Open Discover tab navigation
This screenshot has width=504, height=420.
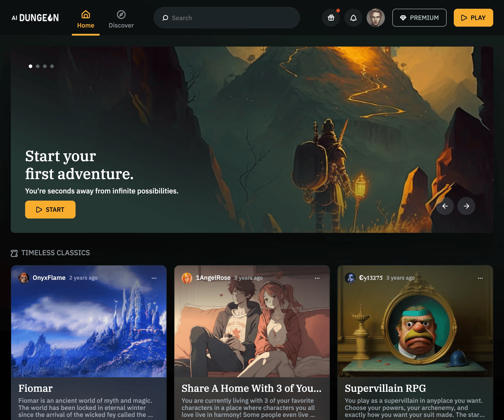121,17
